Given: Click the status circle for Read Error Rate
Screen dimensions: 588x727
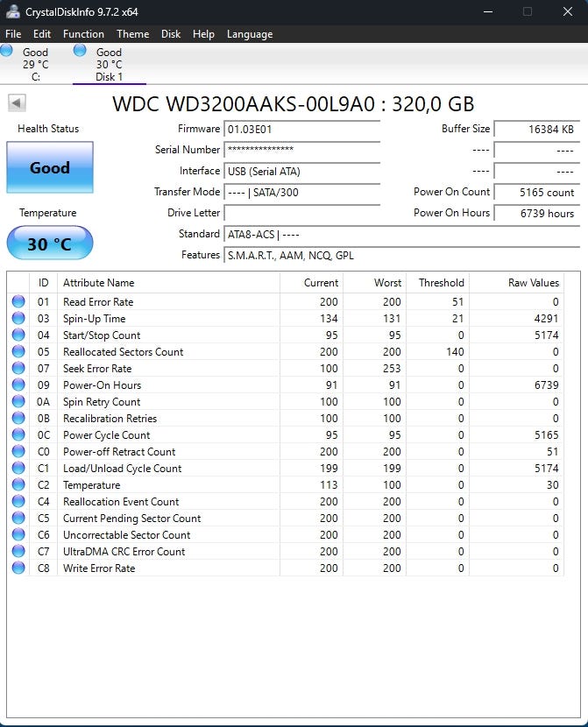Looking at the screenshot, I should tap(18, 301).
